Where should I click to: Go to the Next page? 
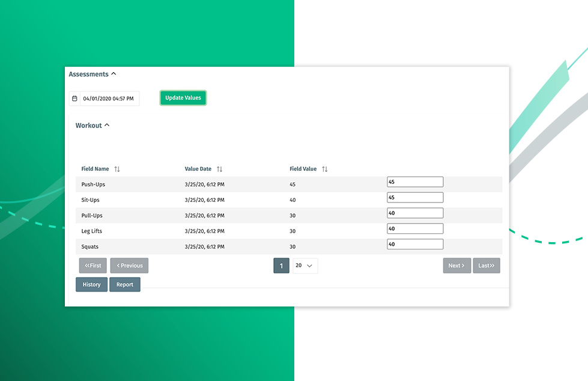456,266
